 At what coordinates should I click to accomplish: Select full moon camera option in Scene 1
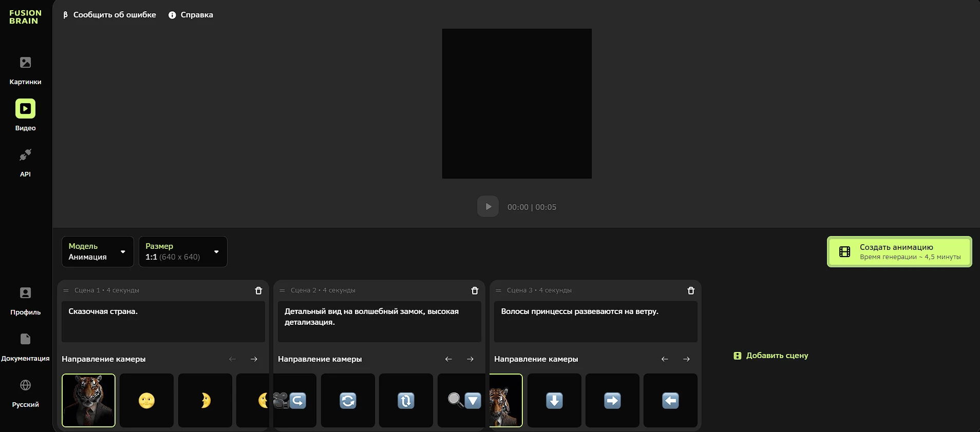pos(146,400)
